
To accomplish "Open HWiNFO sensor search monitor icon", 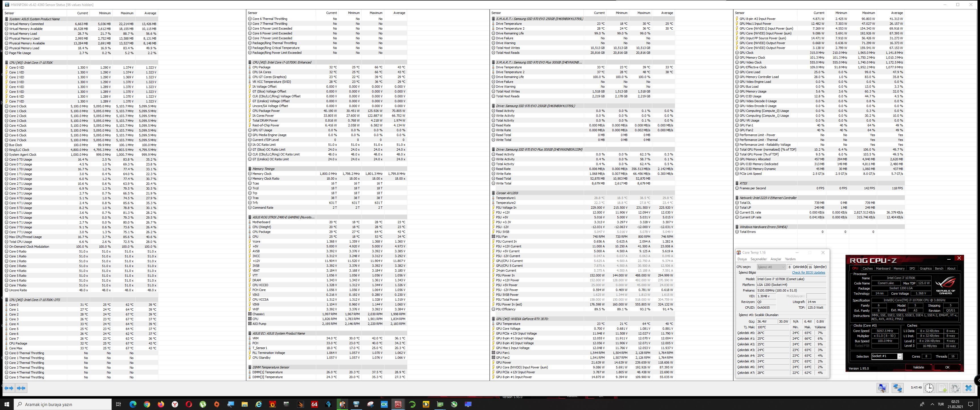I will 883,388.
